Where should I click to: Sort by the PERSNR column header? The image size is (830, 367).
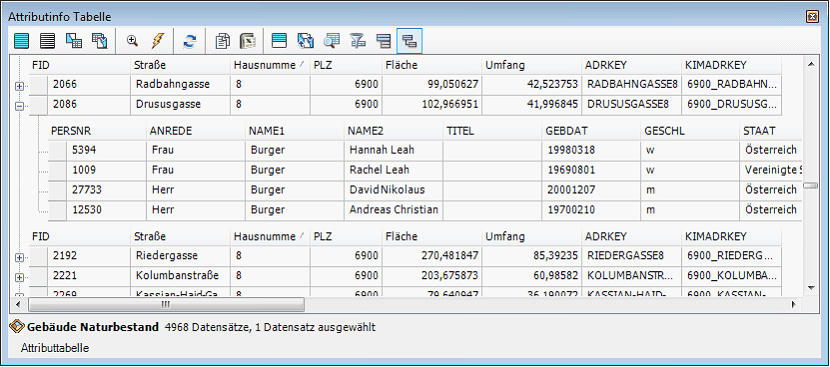[x=96, y=131]
